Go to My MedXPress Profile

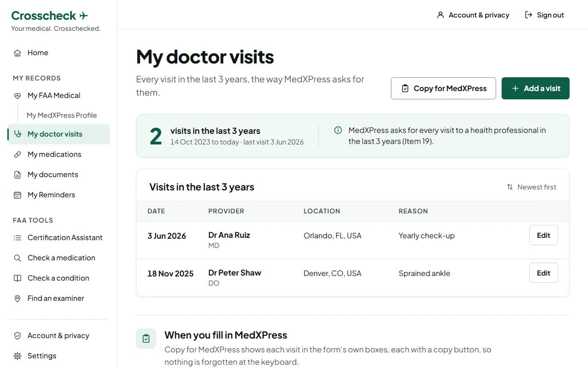(x=62, y=115)
